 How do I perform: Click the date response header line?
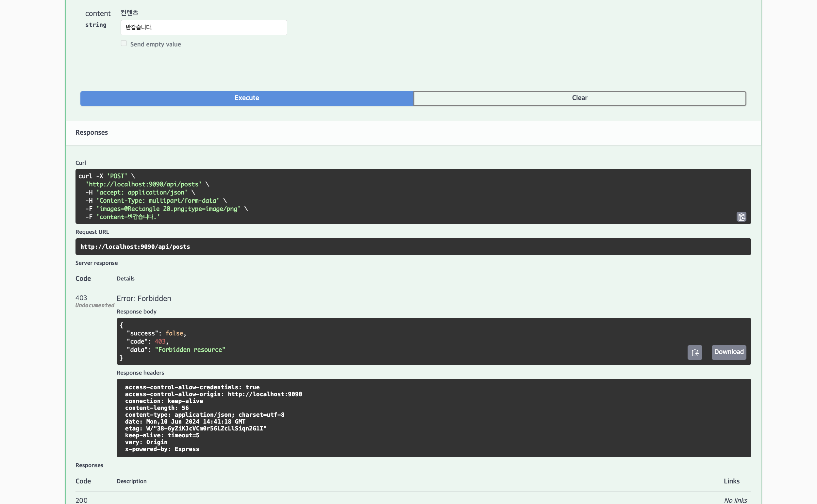click(x=185, y=421)
